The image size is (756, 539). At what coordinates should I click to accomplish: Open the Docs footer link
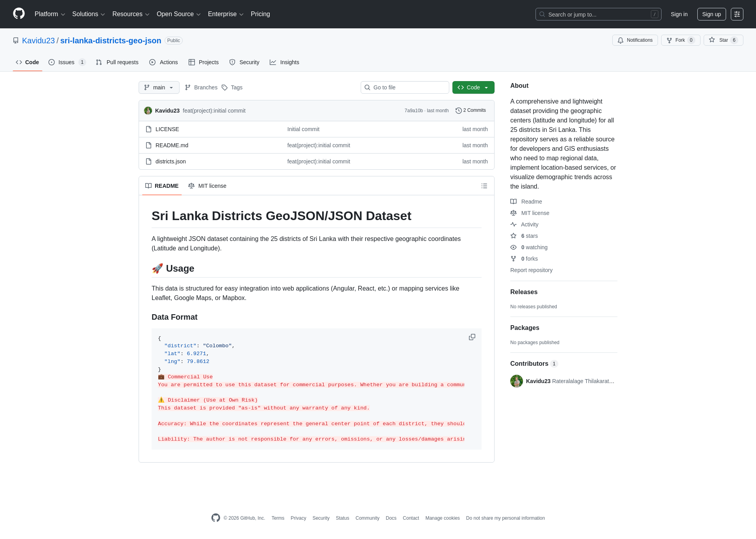391,518
